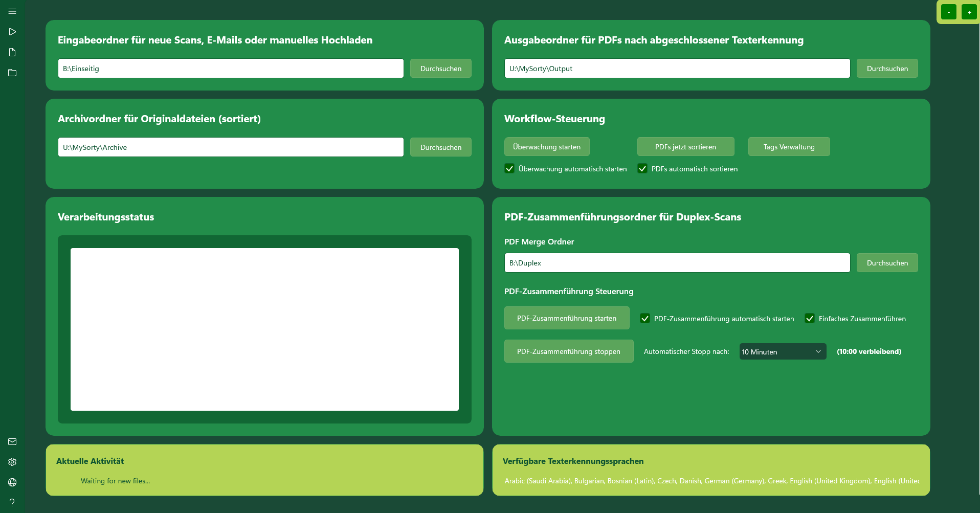Click the minus zoom button at top right
The image size is (980, 513).
[948, 12]
